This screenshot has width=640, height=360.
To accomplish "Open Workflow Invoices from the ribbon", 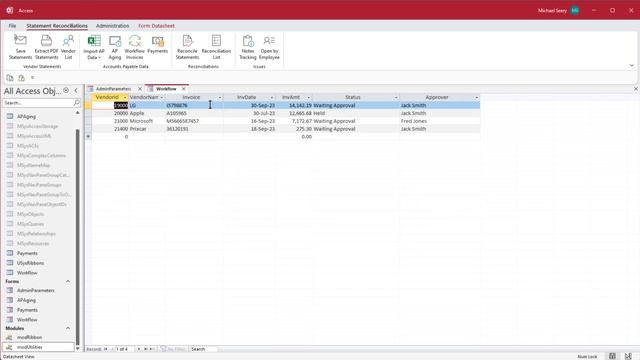I will 135,47.
